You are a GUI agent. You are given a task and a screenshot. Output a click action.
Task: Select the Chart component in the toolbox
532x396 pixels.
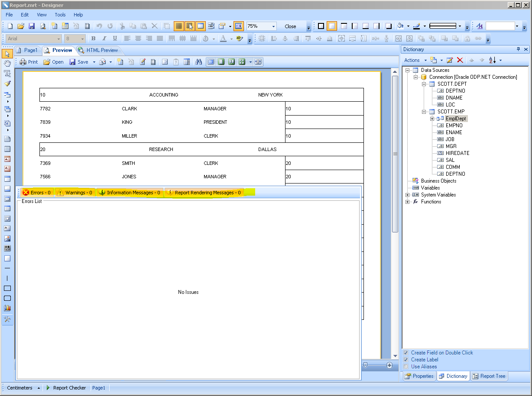(7, 308)
